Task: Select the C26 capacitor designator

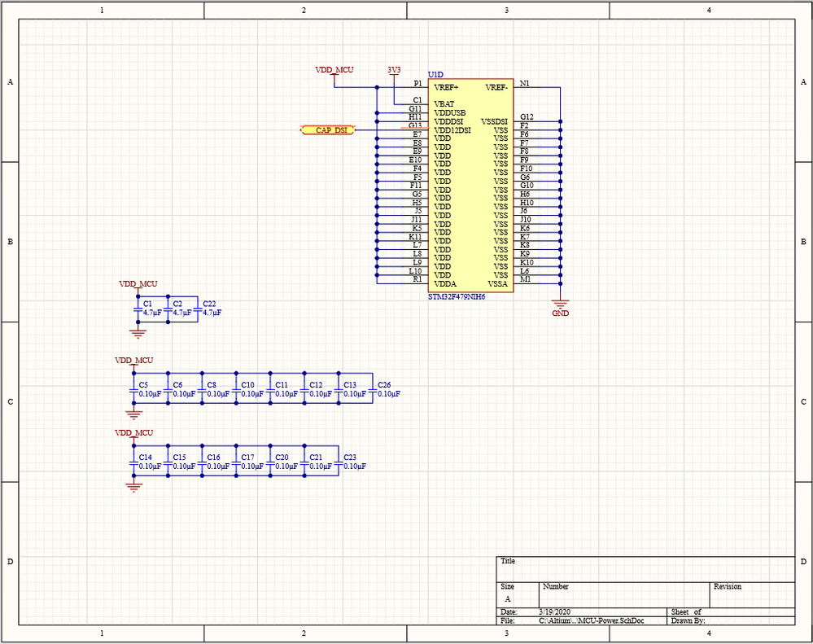Action: [x=384, y=385]
